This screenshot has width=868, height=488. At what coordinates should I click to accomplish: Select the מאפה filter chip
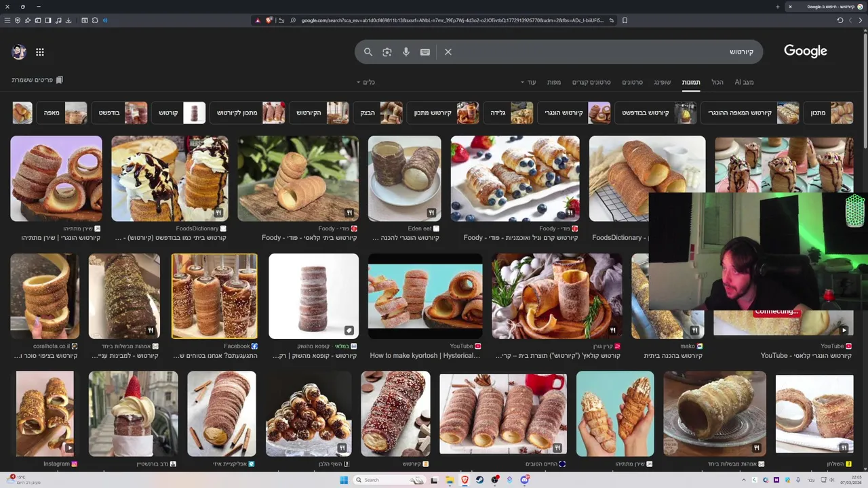[62, 113]
